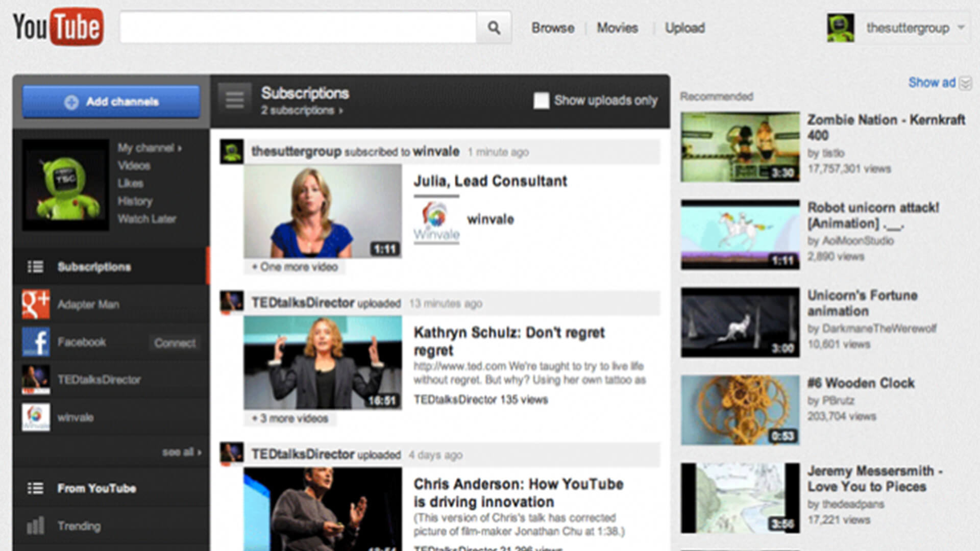The image size is (980, 551).
Task: Click the magnifier search button
Action: (494, 28)
